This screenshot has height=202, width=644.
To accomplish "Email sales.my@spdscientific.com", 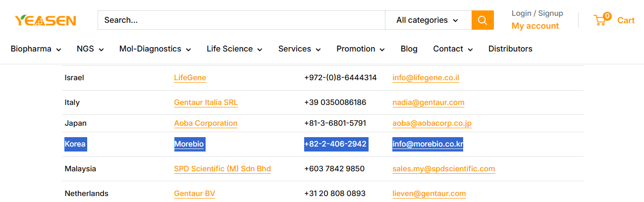I will [443, 169].
